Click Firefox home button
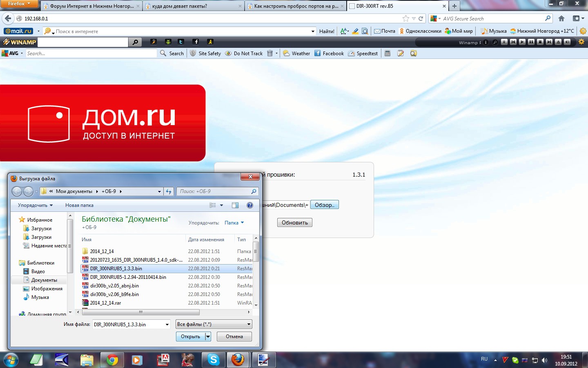 coord(561,18)
